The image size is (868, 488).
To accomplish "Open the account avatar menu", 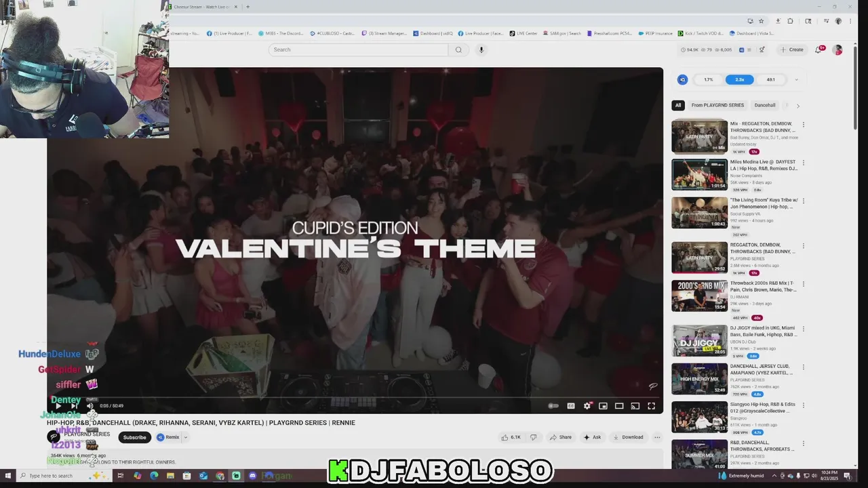I will 837,49.
